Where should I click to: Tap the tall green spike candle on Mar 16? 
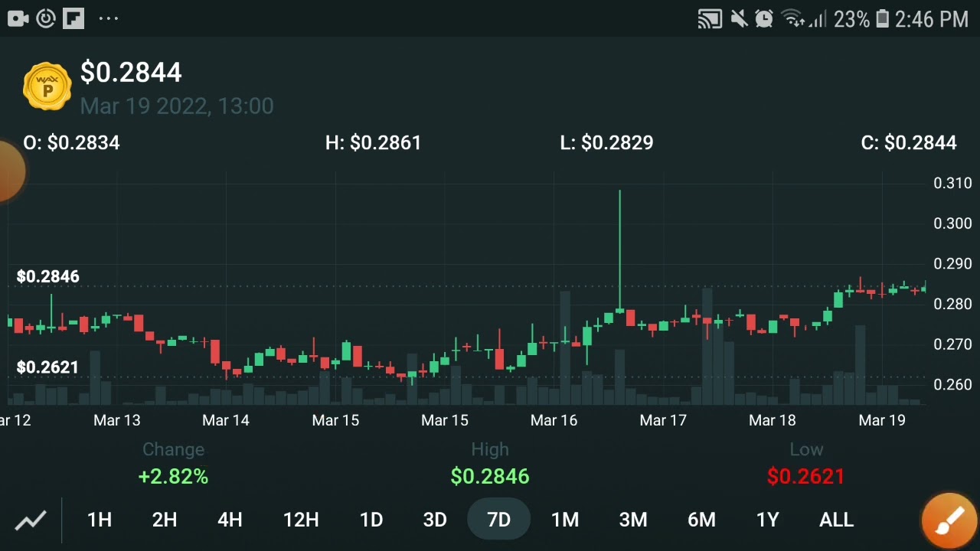point(619,253)
